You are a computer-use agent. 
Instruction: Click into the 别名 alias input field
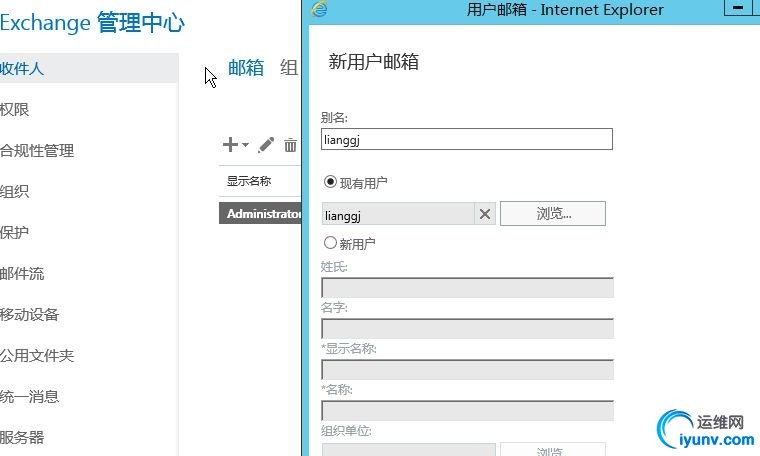[x=467, y=139]
